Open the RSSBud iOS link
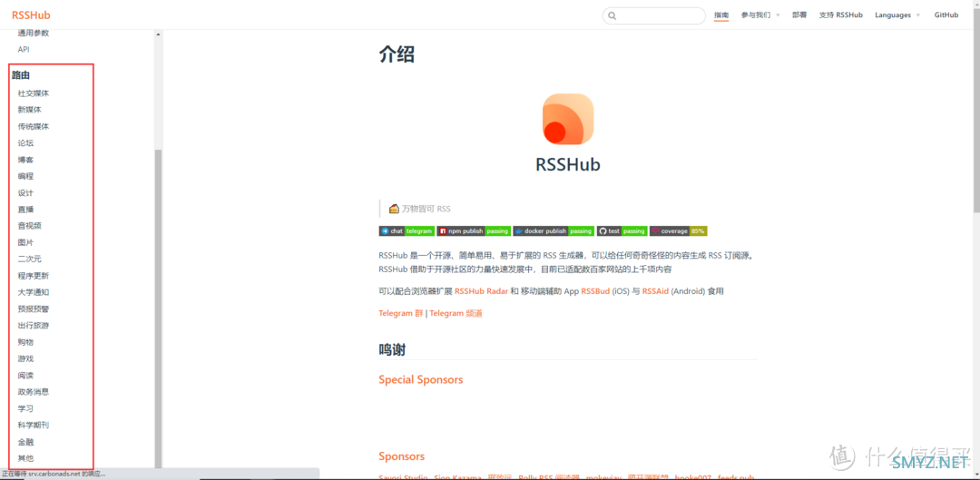 [x=595, y=291]
